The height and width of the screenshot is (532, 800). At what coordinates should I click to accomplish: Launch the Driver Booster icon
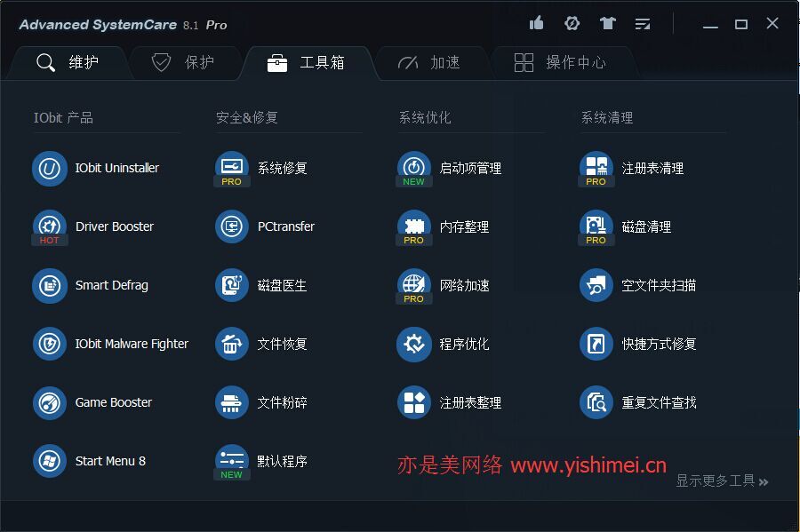pos(50,226)
